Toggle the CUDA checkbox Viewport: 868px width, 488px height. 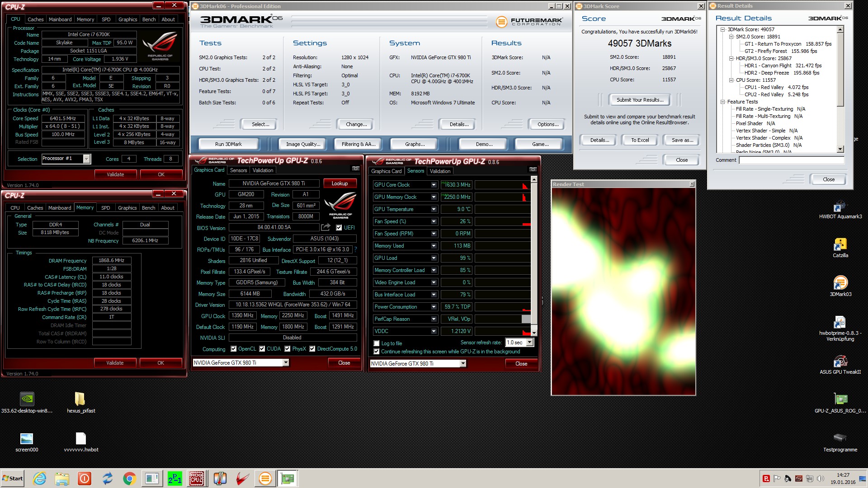pos(262,349)
